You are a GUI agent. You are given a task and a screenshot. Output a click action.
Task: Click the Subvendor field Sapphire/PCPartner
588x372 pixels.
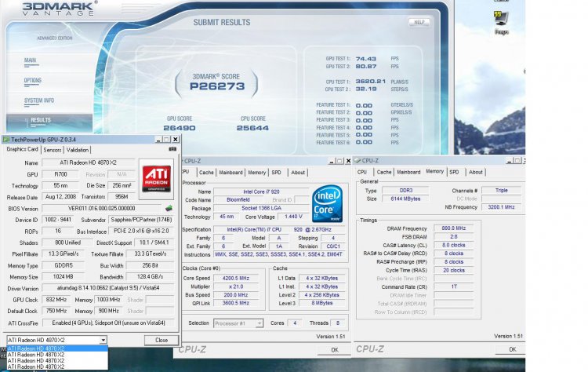point(141,220)
